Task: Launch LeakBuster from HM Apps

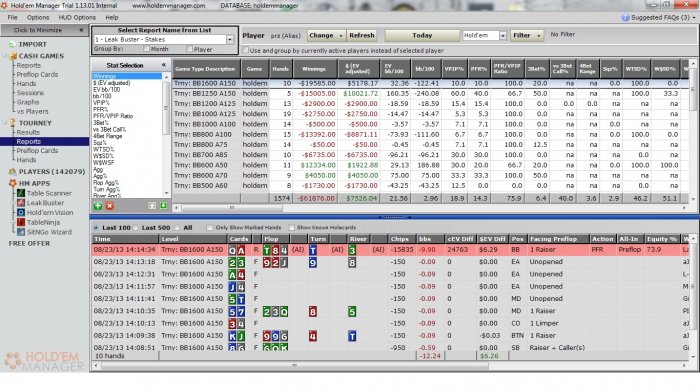Action: [21, 203]
